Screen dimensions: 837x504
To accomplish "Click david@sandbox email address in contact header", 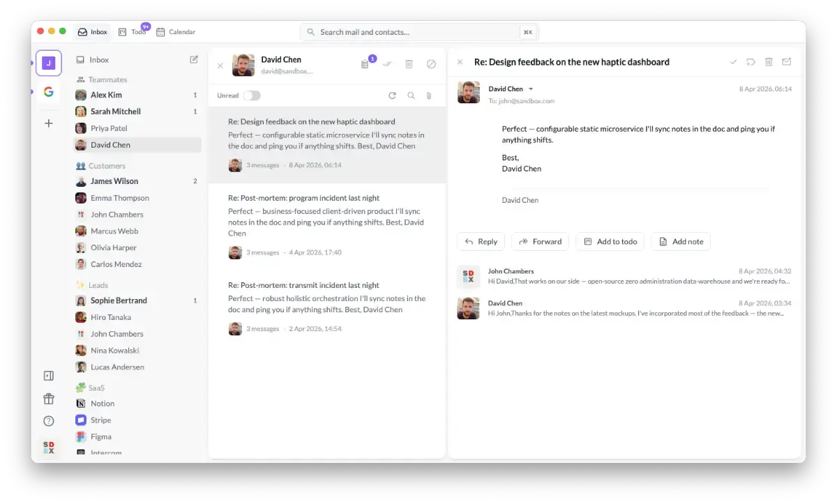I will pyautogui.click(x=287, y=71).
